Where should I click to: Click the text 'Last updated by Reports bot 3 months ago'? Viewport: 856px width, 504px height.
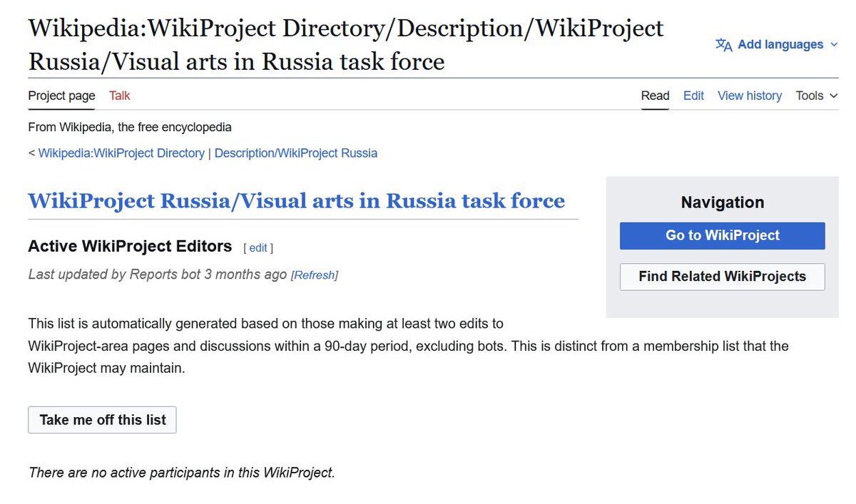point(158,274)
